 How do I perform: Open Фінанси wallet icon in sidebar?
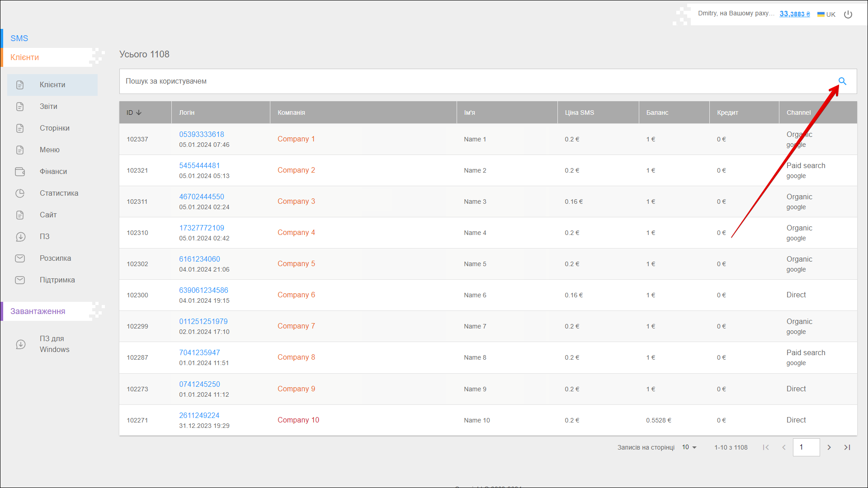point(20,172)
